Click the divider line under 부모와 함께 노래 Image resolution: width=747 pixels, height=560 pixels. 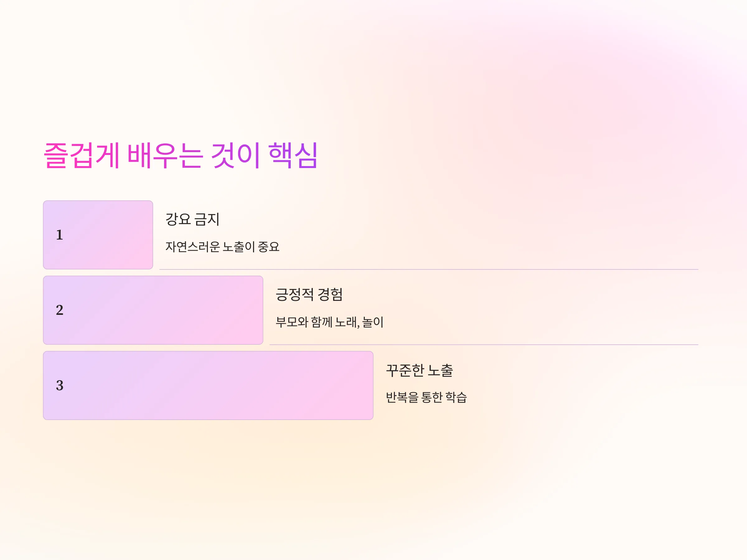pyautogui.click(x=484, y=345)
